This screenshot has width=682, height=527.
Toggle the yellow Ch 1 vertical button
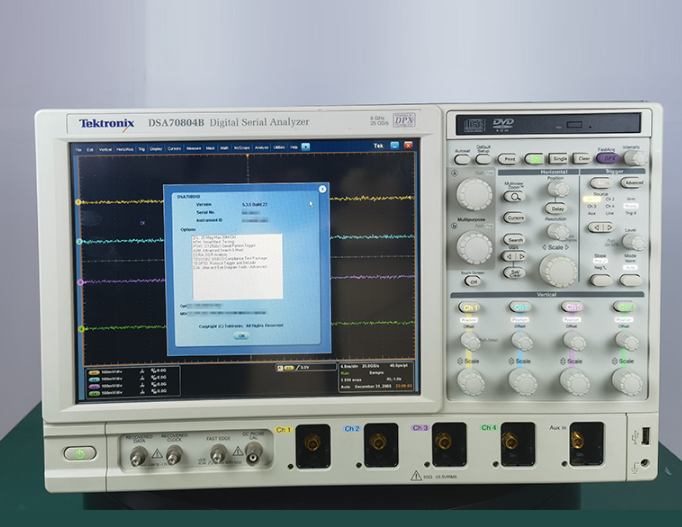(x=469, y=307)
